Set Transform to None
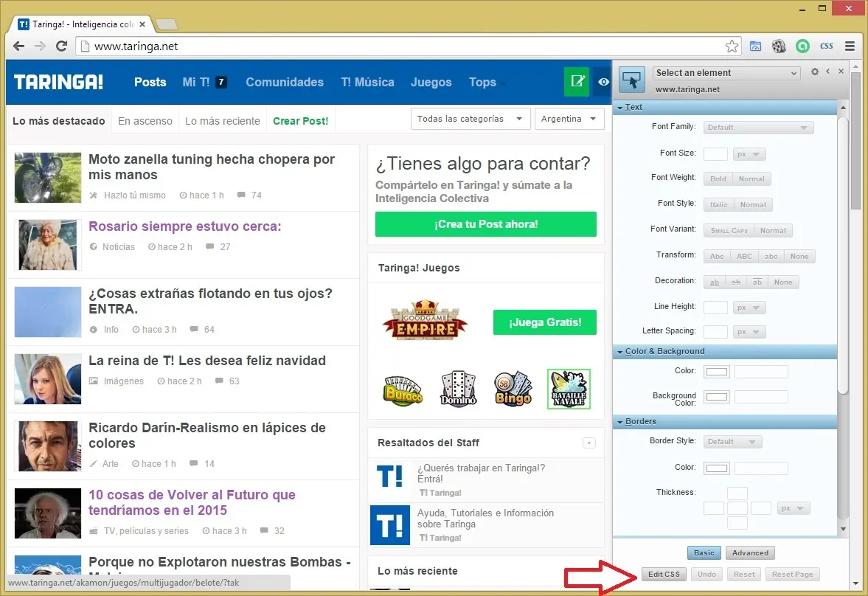This screenshot has width=868, height=596. click(799, 257)
